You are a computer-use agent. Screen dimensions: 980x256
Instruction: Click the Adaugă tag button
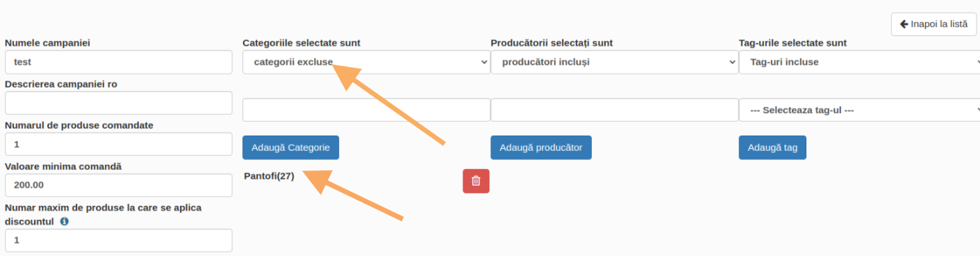pyautogui.click(x=772, y=147)
